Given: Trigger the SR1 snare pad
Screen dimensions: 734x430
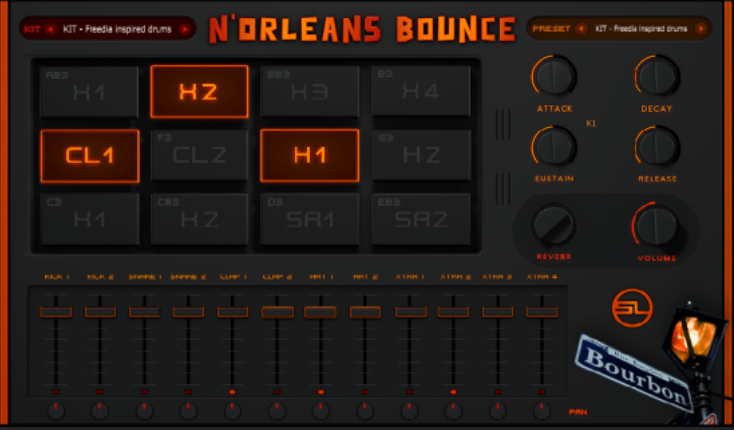Looking at the screenshot, I should [x=309, y=219].
